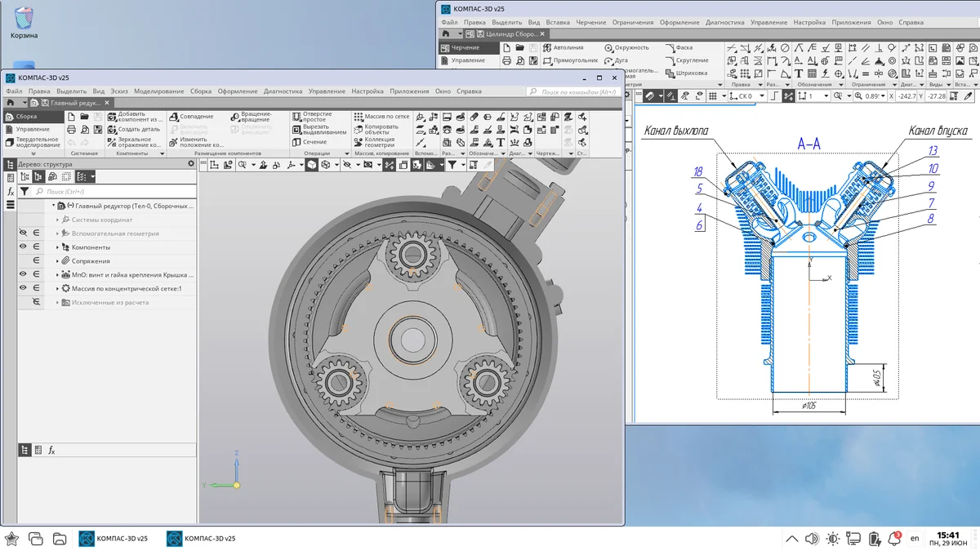Open the Оформление menu in drawing window
980x551 pixels.
679,23
